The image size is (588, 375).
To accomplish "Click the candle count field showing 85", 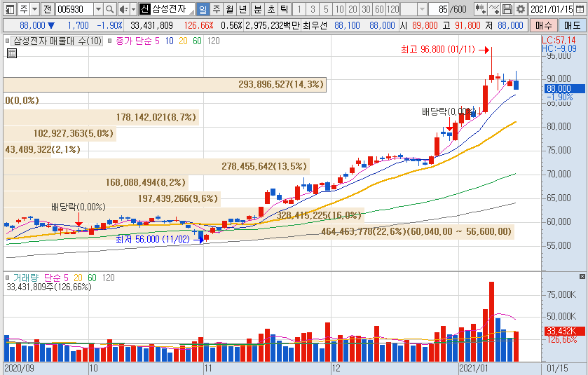I will click(439, 9).
